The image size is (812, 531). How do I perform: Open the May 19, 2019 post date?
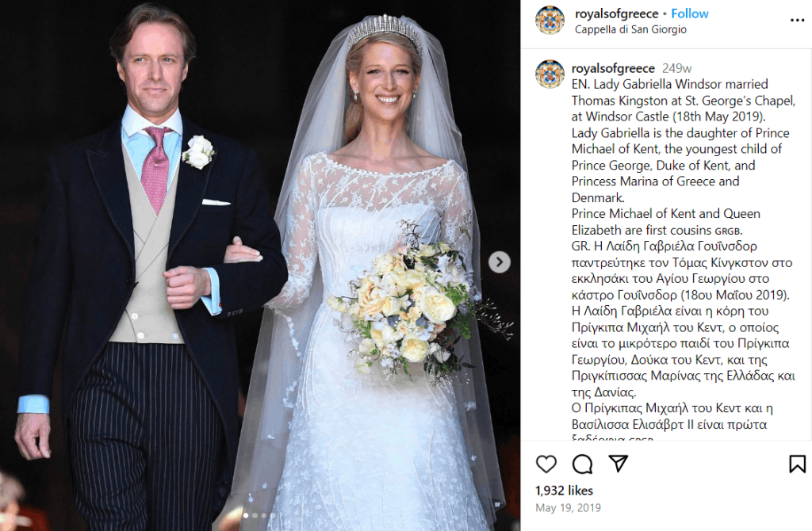(568, 508)
